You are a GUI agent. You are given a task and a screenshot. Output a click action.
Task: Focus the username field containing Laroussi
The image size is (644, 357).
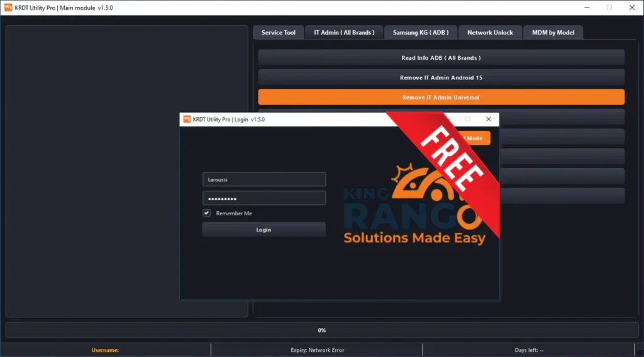pyautogui.click(x=264, y=179)
